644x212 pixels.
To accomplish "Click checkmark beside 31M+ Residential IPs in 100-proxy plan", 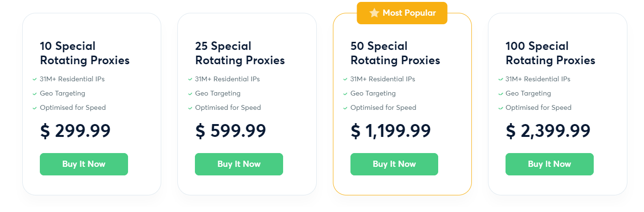I will 500,79.
